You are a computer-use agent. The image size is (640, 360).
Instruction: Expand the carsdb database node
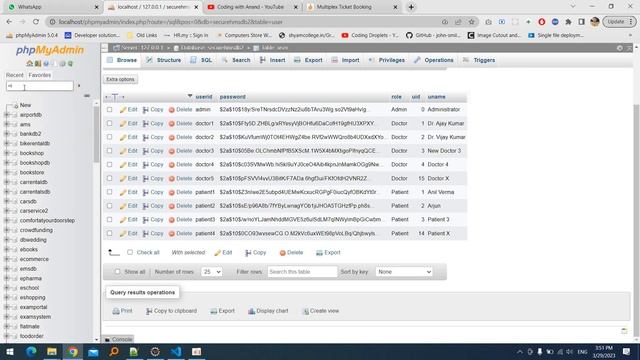(x=7, y=202)
